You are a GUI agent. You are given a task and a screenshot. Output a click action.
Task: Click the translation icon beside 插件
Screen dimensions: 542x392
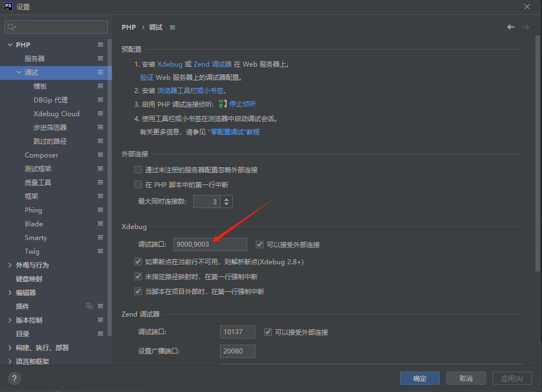90,306
